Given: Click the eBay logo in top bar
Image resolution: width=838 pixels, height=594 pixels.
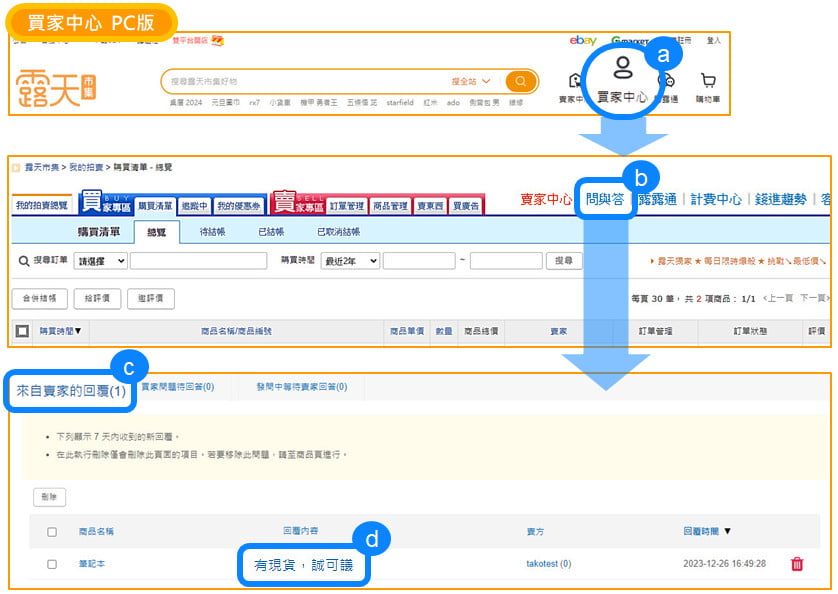Looking at the screenshot, I should (x=583, y=41).
